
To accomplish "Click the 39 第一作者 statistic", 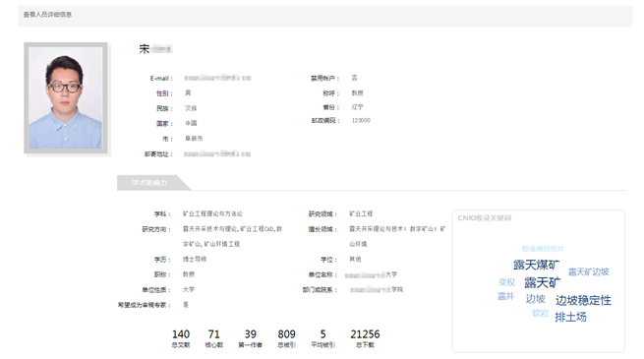I will click(250, 338).
